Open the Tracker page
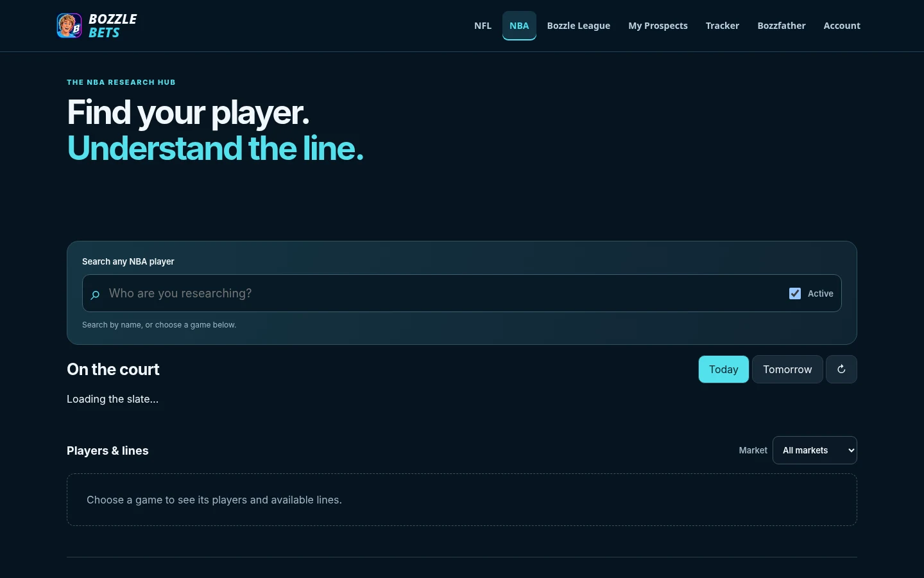This screenshot has width=924, height=578. tap(723, 26)
